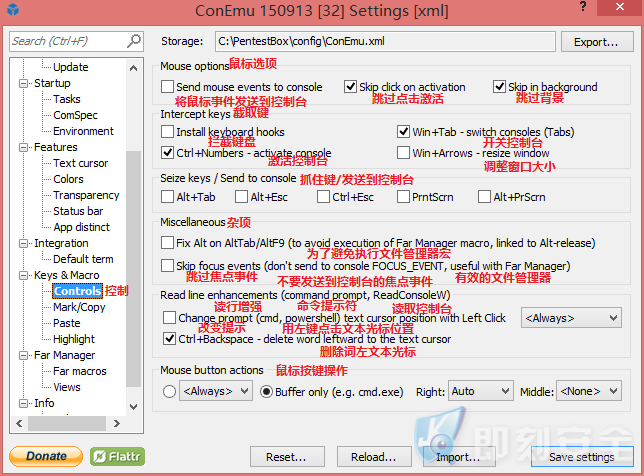
Task: Click the Donate button
Action: pyautogui.click(x=46, y=456)
